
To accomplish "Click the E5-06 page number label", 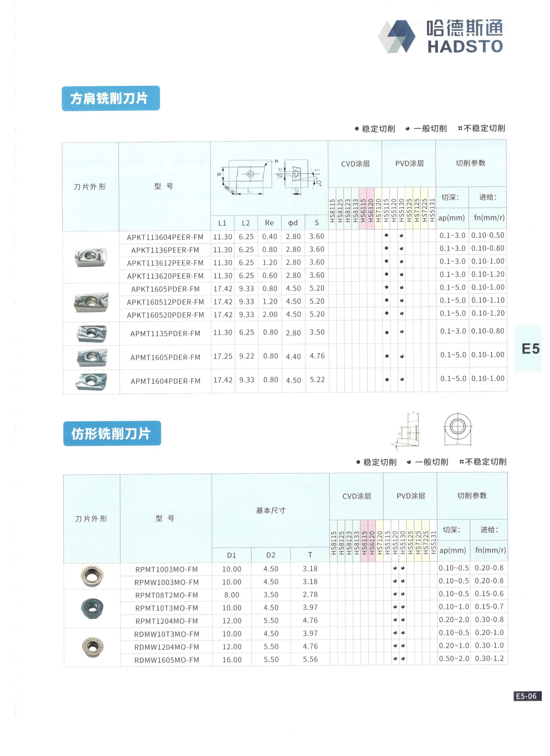I will click(x=527, y=696).
